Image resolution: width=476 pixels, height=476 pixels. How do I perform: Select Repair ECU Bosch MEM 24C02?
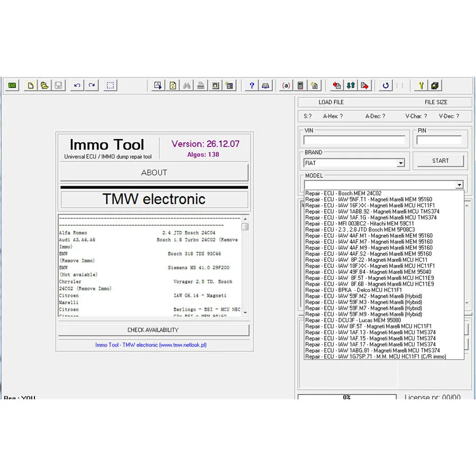[384, 194]
